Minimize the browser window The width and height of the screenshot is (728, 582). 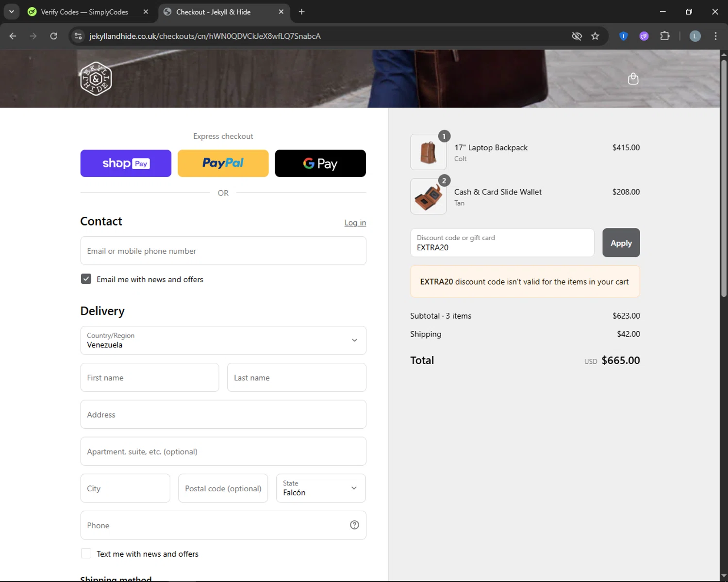662,12
